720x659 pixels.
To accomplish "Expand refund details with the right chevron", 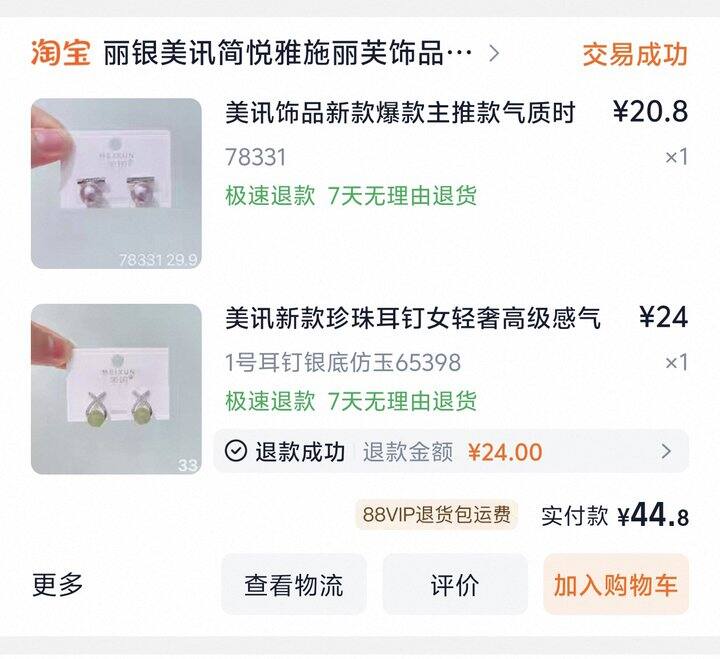I will 666,451.
